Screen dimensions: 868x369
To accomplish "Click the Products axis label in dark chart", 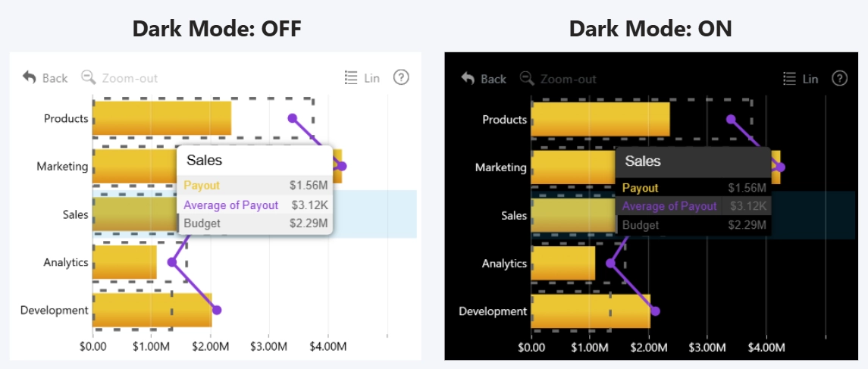I will coord(504,119).
